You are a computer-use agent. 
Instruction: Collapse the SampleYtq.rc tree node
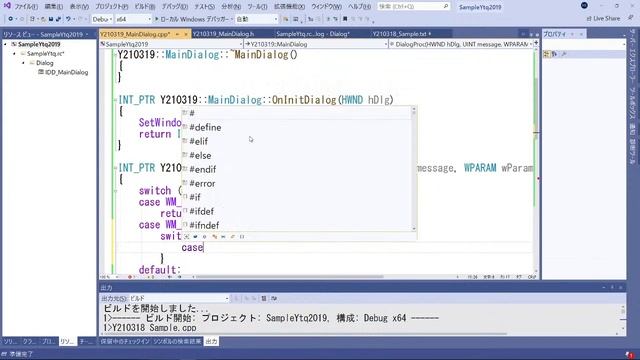pos(14,53)
